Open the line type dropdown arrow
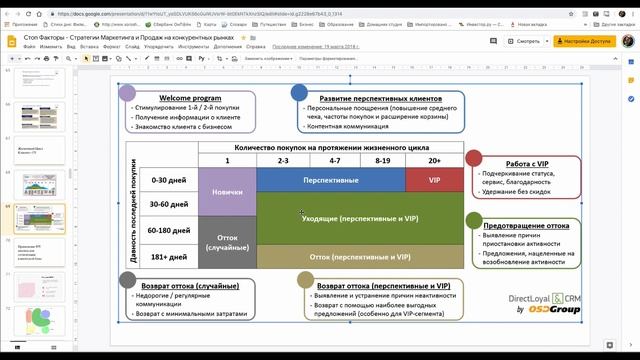640x360 pixels. point(136,59)
